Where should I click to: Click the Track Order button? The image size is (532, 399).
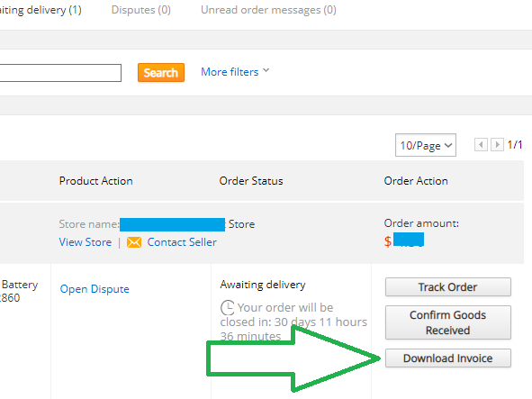tap(448, 287)
